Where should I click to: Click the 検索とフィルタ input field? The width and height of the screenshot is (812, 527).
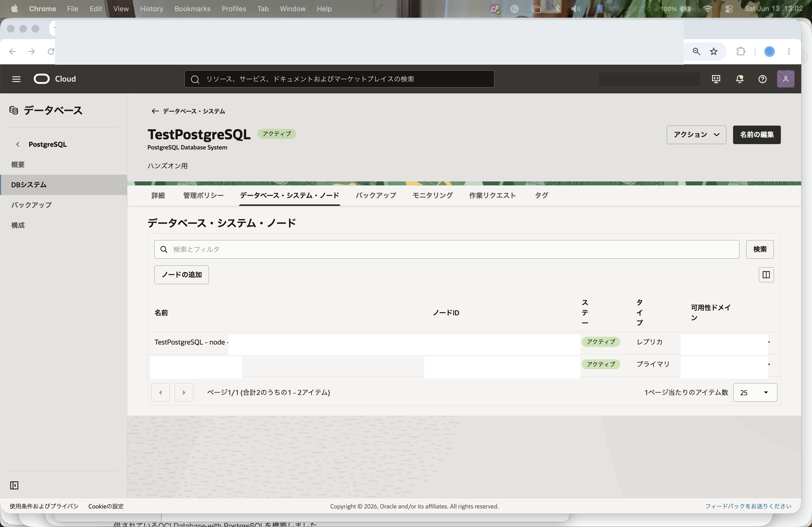(447, 249)
